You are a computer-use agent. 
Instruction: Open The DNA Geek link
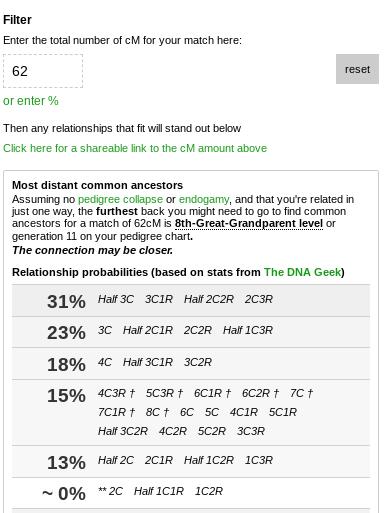302,272
